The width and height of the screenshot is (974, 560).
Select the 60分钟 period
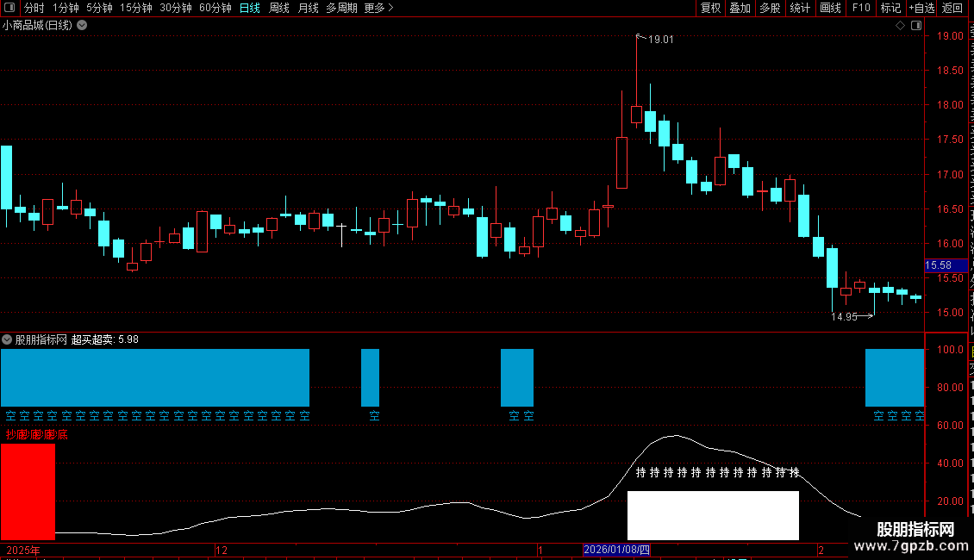(x=215, y=8)
